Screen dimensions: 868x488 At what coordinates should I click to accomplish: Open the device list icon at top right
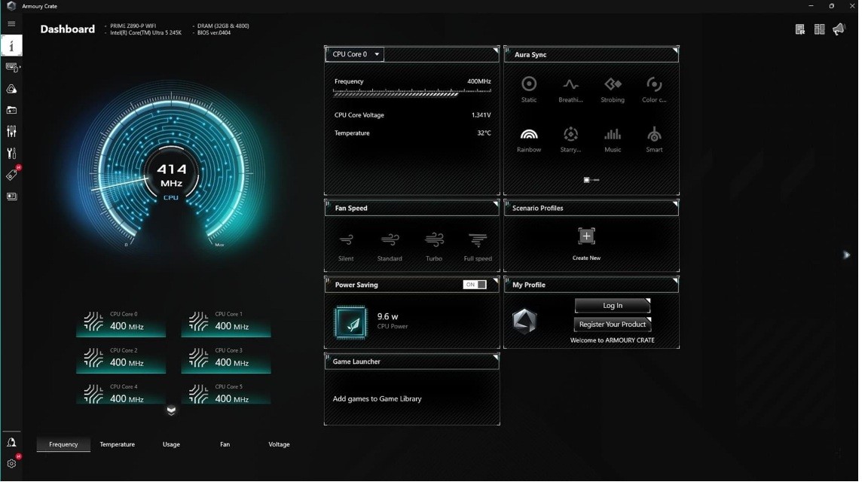(800, 29)
